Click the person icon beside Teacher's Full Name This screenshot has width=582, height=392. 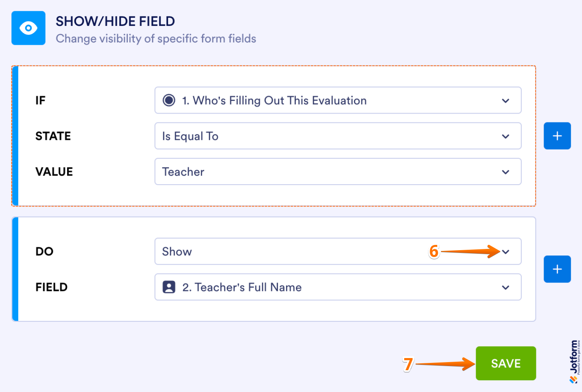tap(169, 287)
